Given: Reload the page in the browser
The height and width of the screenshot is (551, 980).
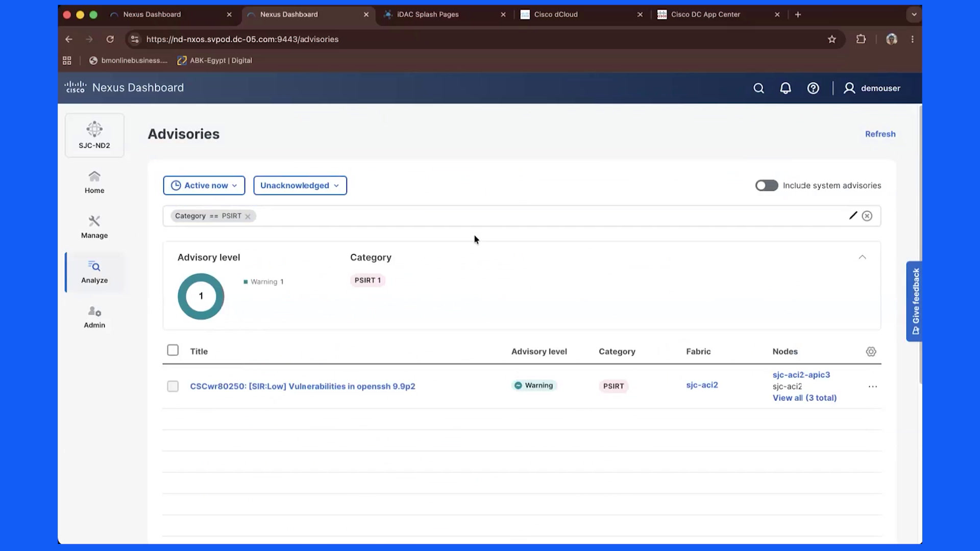Looking at the screenshot, I should point(110,39).
